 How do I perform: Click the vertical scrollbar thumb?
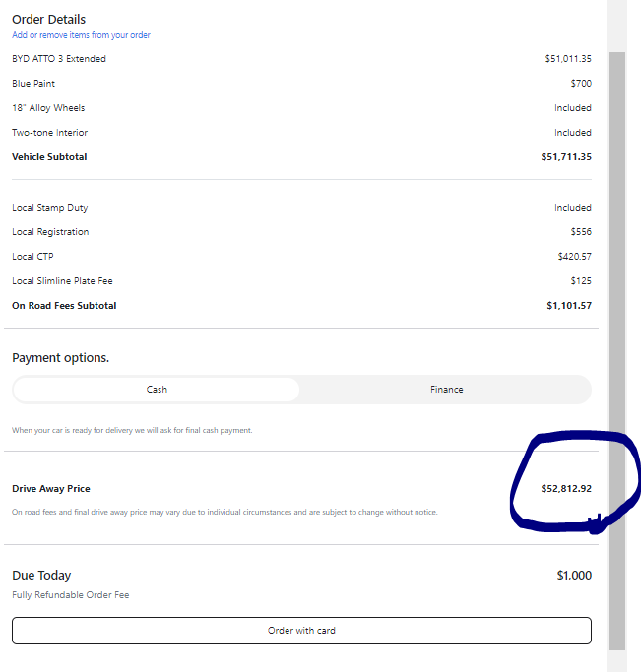[x=616, y=344]
